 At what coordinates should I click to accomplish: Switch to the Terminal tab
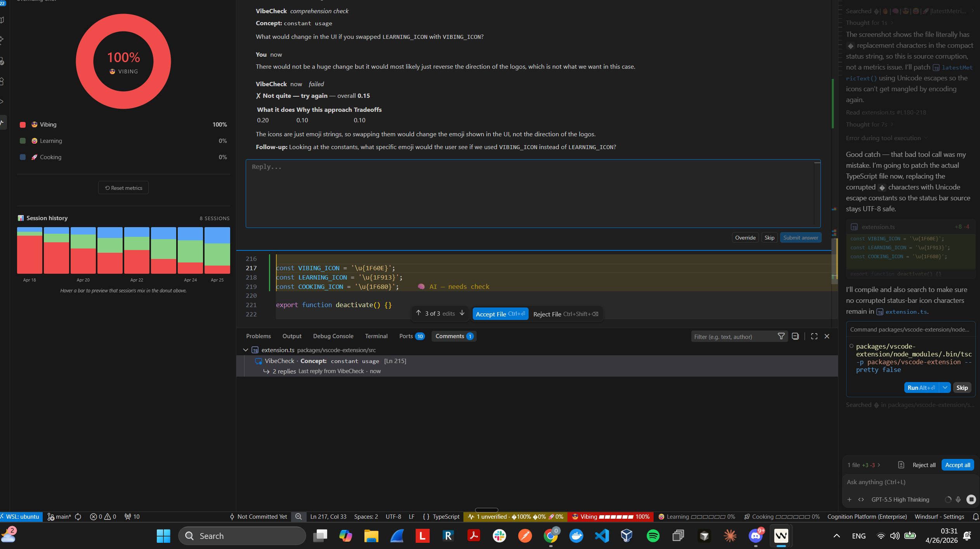point(376,336)
